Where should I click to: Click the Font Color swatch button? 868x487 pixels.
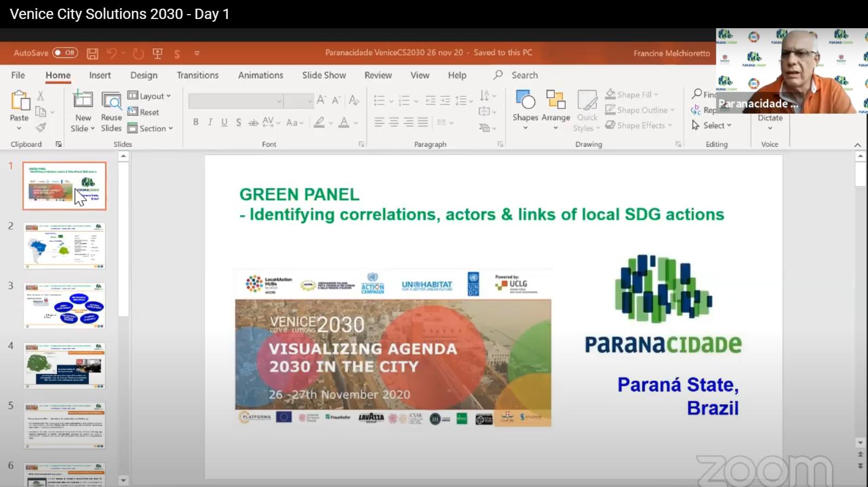pyautogui.click(x=344, y=123)
